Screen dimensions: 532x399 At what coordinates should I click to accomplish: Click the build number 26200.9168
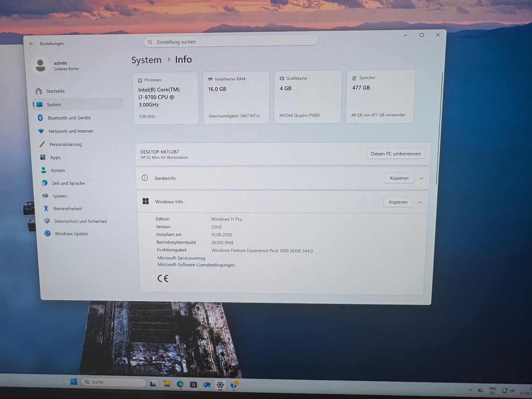click(x=222, y=243)
